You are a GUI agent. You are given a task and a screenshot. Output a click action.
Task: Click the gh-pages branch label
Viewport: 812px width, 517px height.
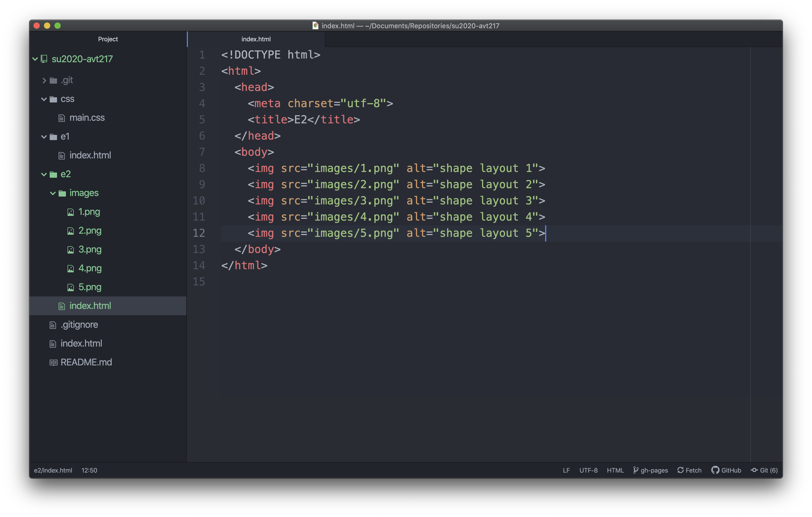[x=654, y=470]
